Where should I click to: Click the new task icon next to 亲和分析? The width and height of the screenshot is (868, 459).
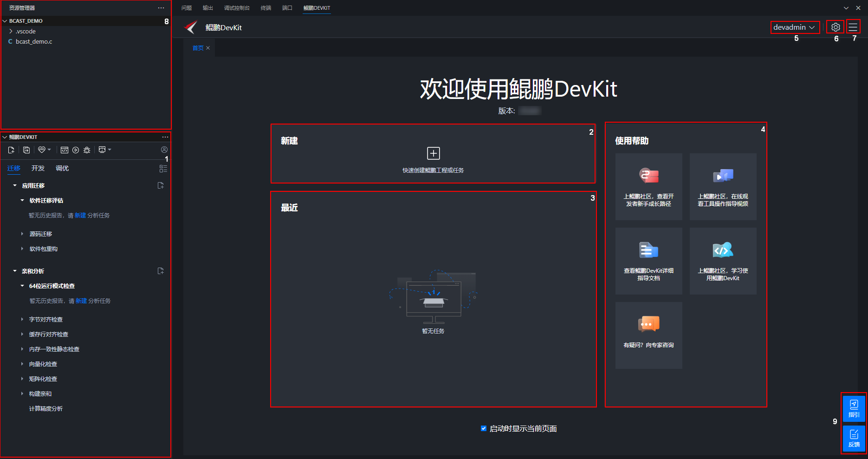161,271
